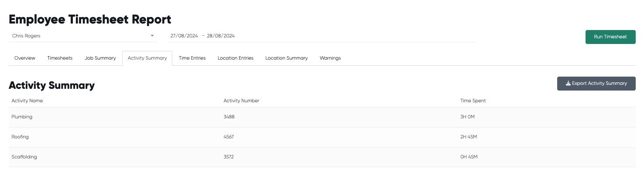The width and height of the screenshot is (644, 185).
Task: Select the Plumbing activity row
Action: coord(322,117)
